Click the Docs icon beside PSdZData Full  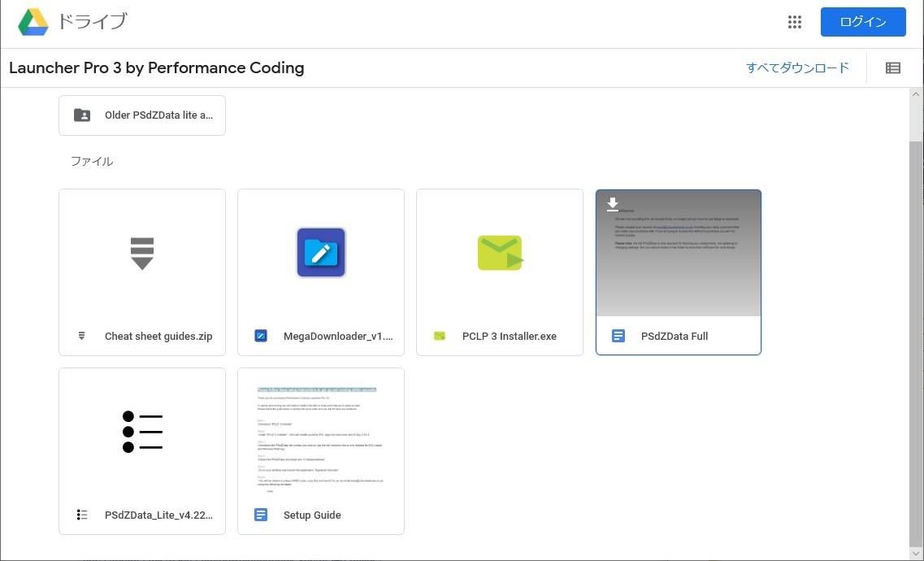point(618,336)
